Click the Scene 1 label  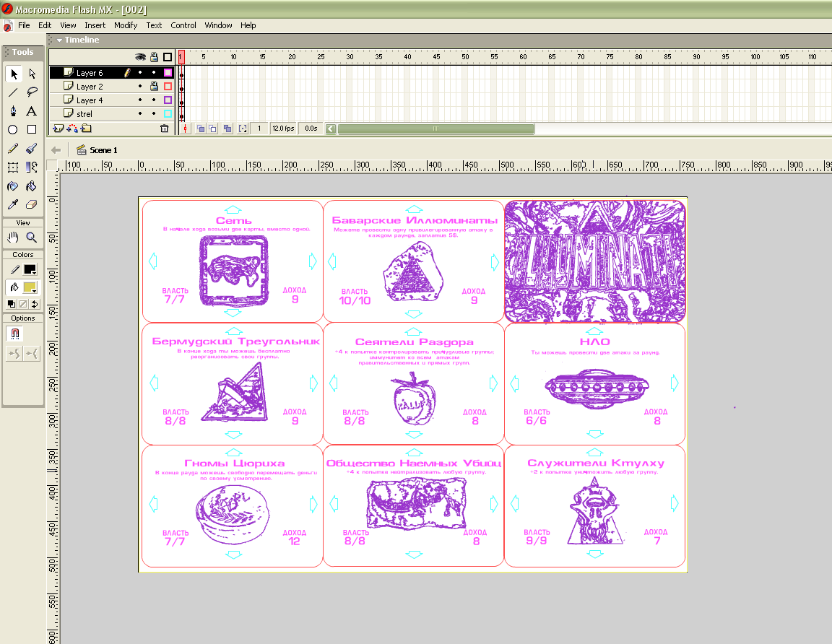pyautogui.click(x=103, y=150)
